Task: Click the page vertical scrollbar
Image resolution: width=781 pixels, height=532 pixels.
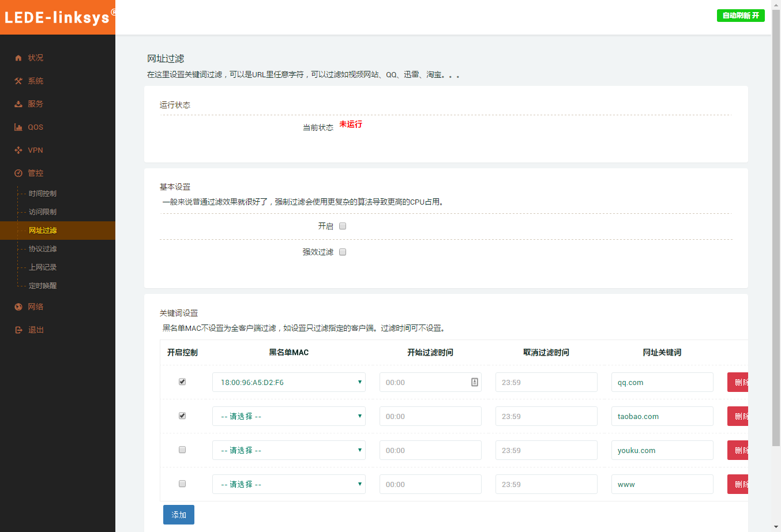Action: [x=776, y=231]
